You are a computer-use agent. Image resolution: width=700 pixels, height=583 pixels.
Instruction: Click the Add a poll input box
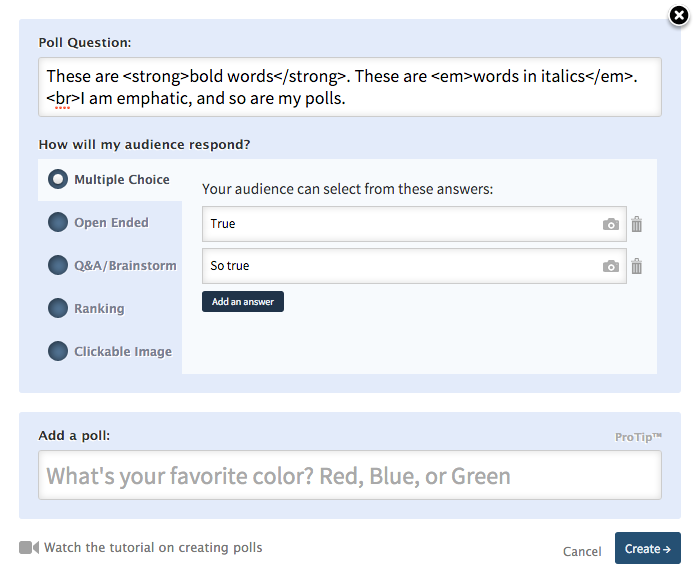[x=350, y=475]
